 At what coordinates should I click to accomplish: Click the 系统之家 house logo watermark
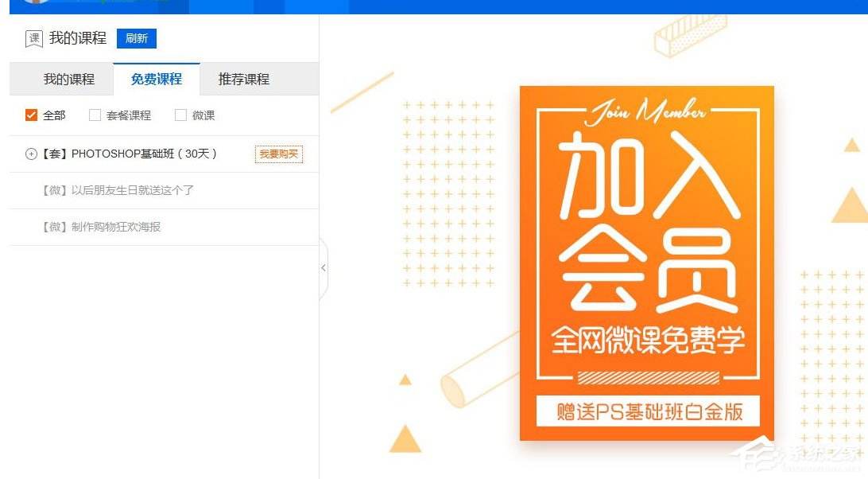(x=752, y=456)
